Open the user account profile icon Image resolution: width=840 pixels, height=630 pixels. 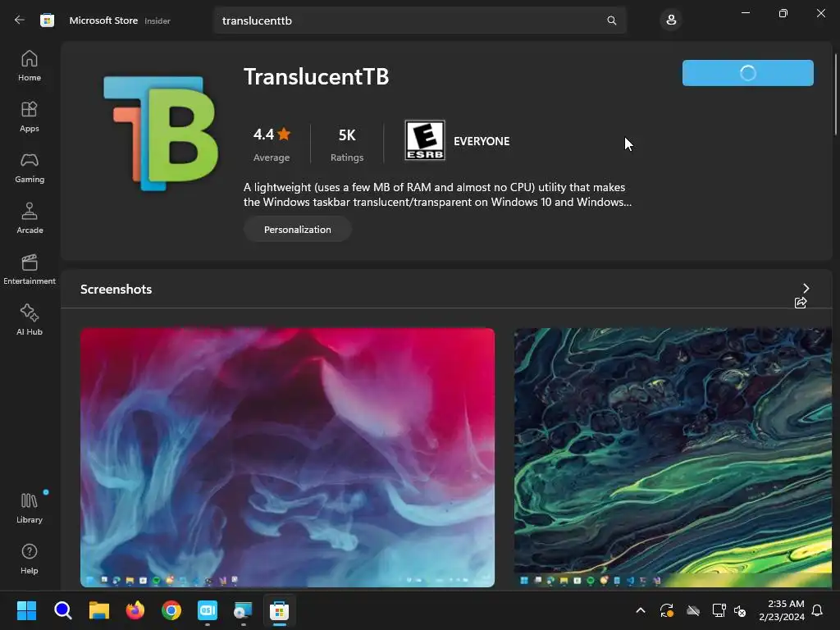[671, 21]
